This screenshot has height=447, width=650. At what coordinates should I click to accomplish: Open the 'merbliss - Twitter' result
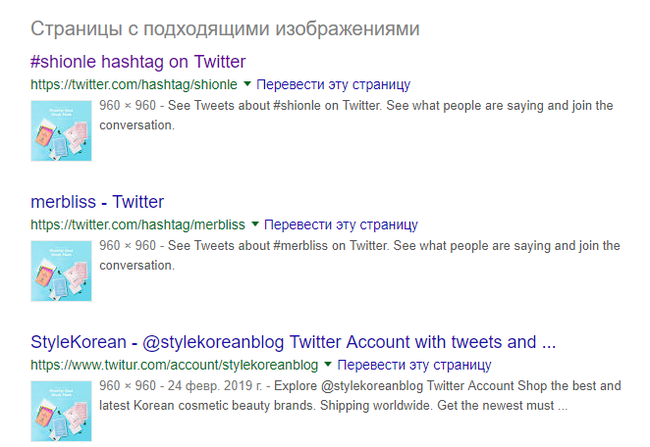tap(97, 202)
